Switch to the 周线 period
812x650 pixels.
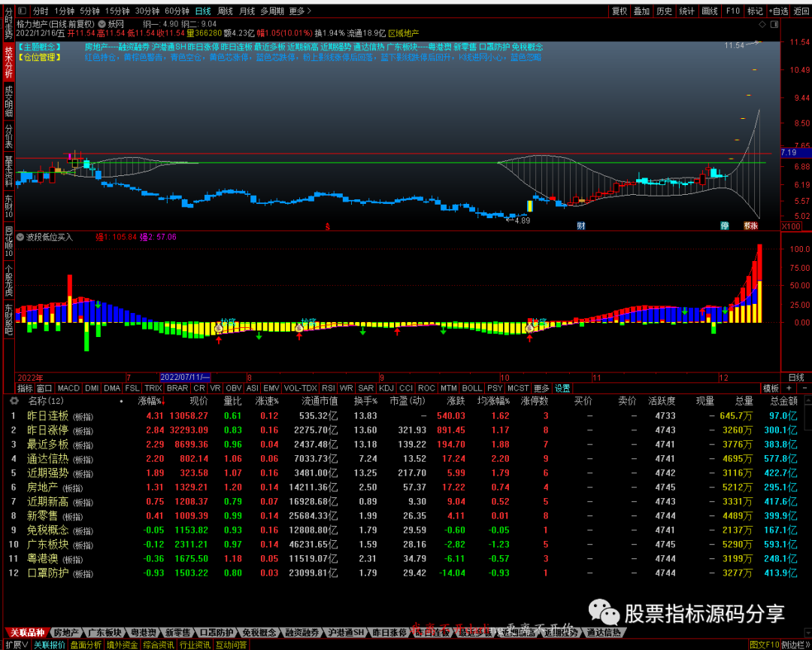pos(225,11)
